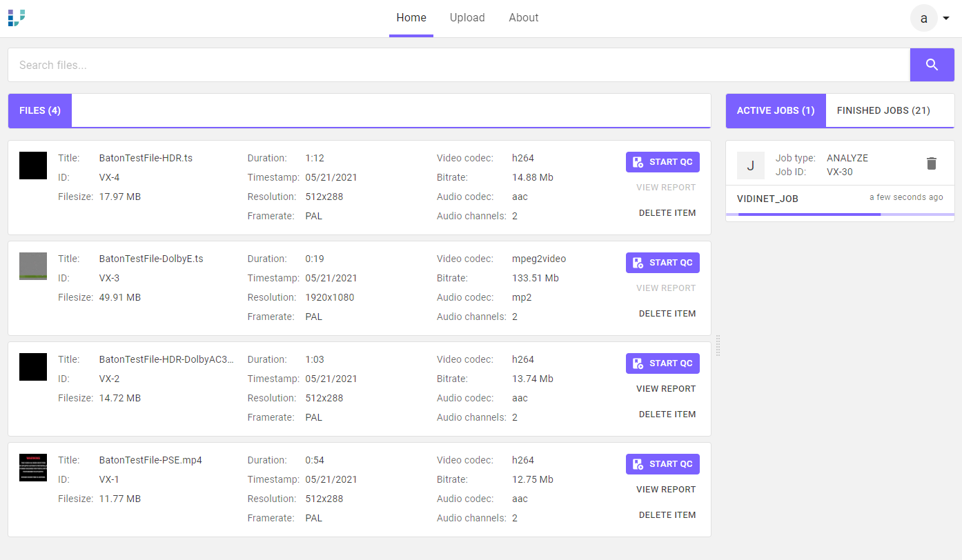
Task: Click the VIDINET_JOB progress bar
Action: tap(840, 214)
